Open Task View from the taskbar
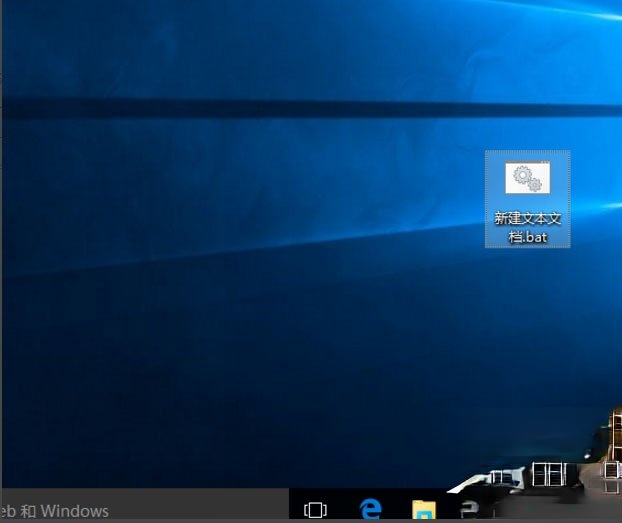 click(x=315, y=510)
